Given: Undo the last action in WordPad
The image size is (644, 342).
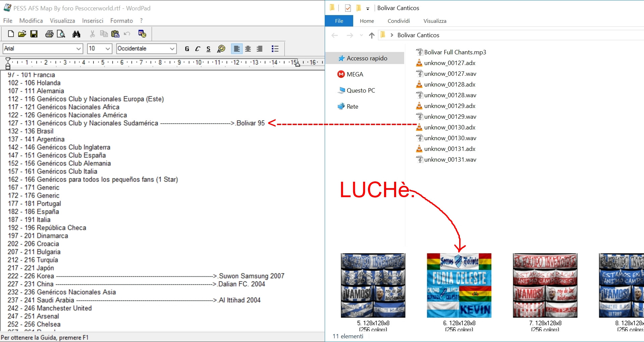Looking at the screenshot, I should click(127, 34).
